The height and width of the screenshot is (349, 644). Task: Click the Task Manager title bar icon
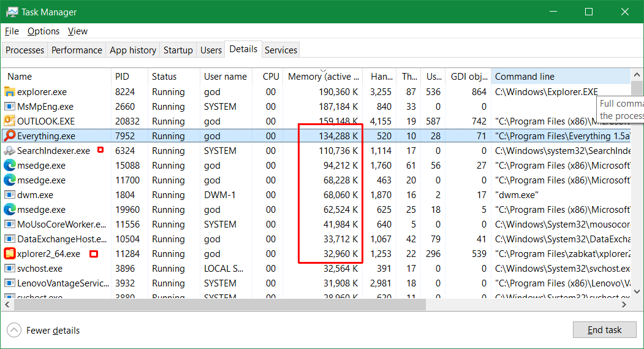tap(12, 12)
